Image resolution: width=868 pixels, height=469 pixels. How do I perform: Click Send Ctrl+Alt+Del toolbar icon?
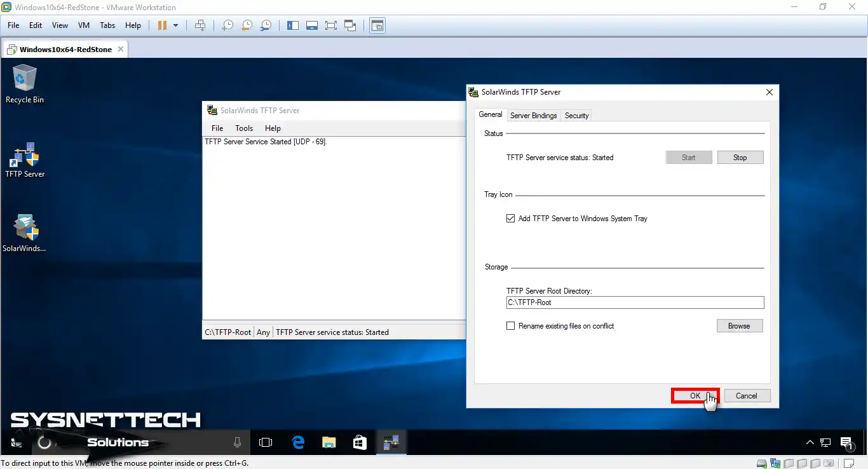click(200, 25)
